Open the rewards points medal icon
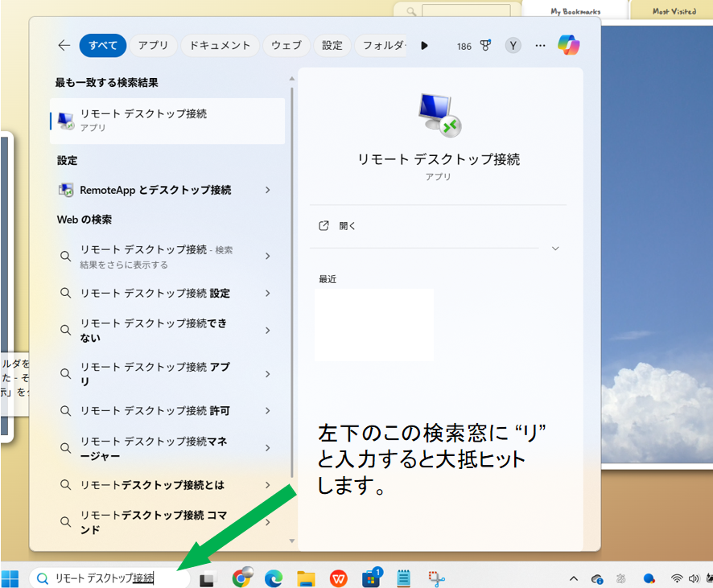 point(485,46)
